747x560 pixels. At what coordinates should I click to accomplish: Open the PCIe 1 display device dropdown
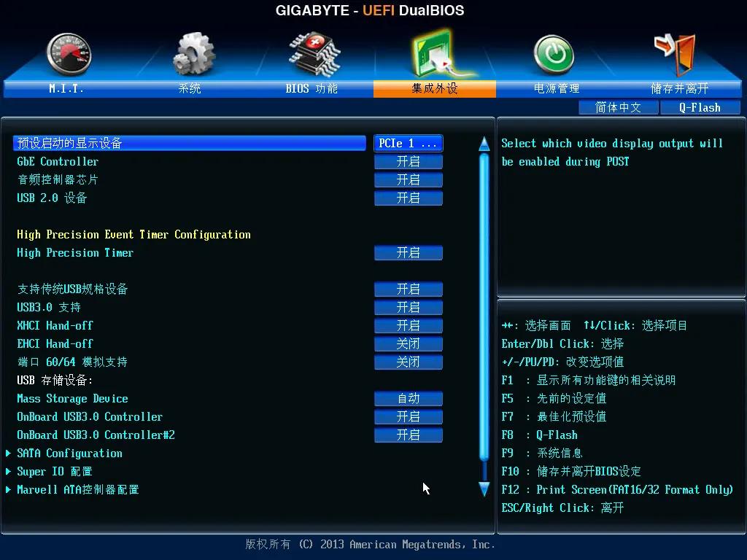tap(409, 144)
